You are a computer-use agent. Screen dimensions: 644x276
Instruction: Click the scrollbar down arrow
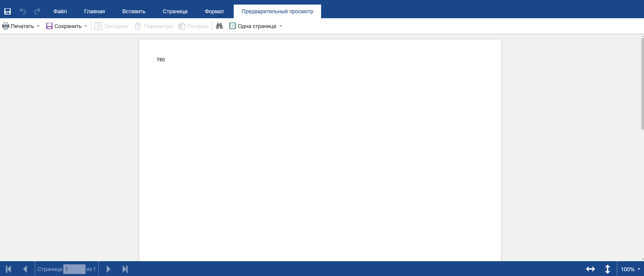point(642,259)
